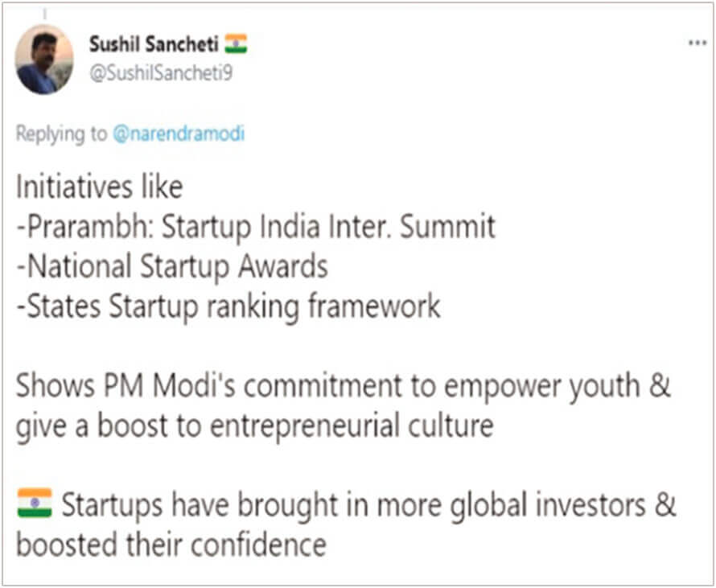Image resolution: width=716 pixels, height=588 pixels.
Task: Click the 'boosted their confidence' text
Action: pos(171,545)
